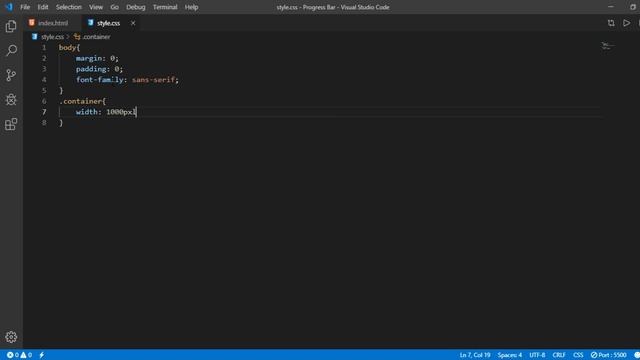This screenshot has width=640, height=360.
Task: Click on 'font-family' property
Action: (x=100, y=80)
